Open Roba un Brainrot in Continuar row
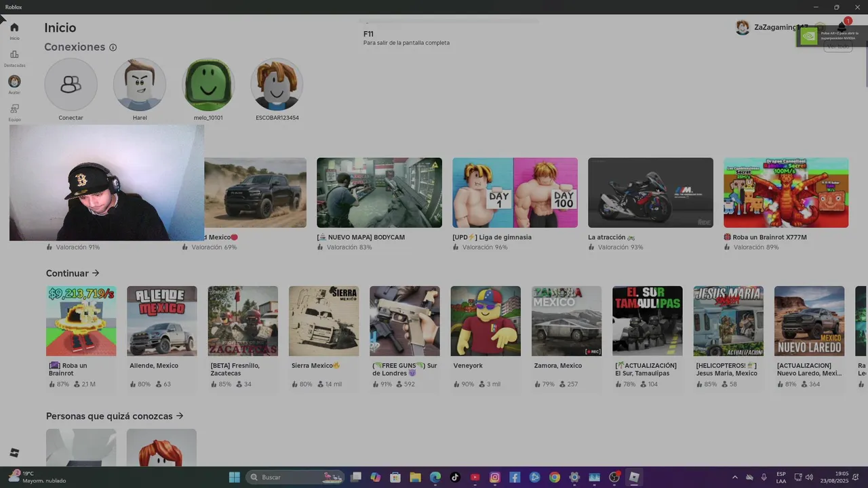This screenshot has height=488, width=868. click(81, 321)
